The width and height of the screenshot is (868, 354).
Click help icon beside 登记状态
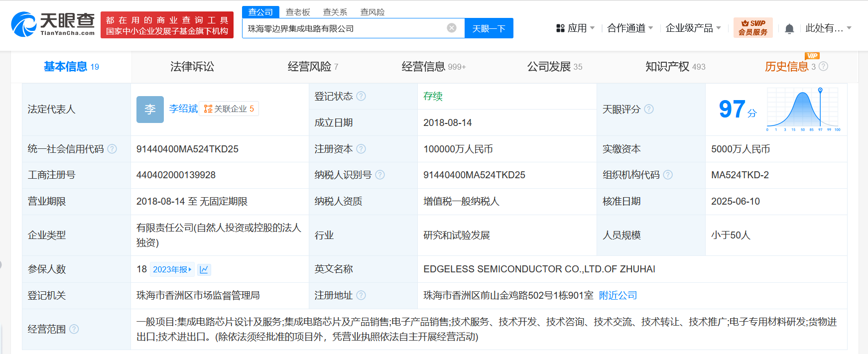point(361,96)
